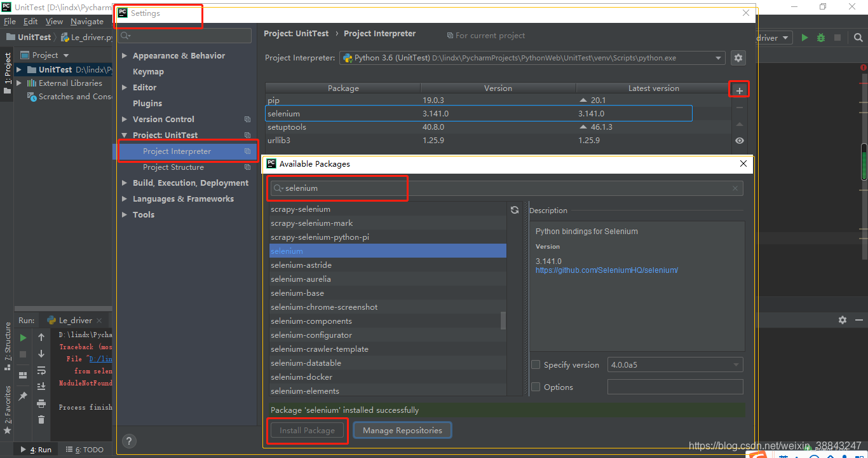Select Plugins in settings tree

[x=147, y=104]
